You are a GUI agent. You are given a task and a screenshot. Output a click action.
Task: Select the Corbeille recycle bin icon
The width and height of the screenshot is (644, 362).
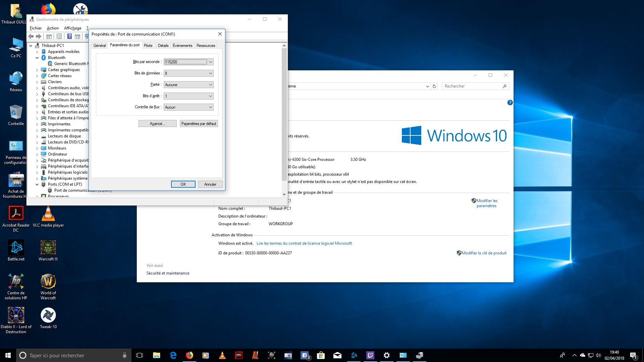tap(16, 116)
